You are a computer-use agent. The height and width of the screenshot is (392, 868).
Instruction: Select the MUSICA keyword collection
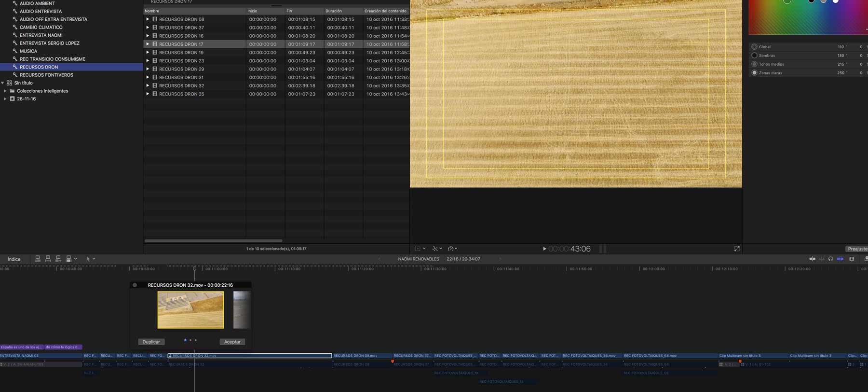click(28, 51)
